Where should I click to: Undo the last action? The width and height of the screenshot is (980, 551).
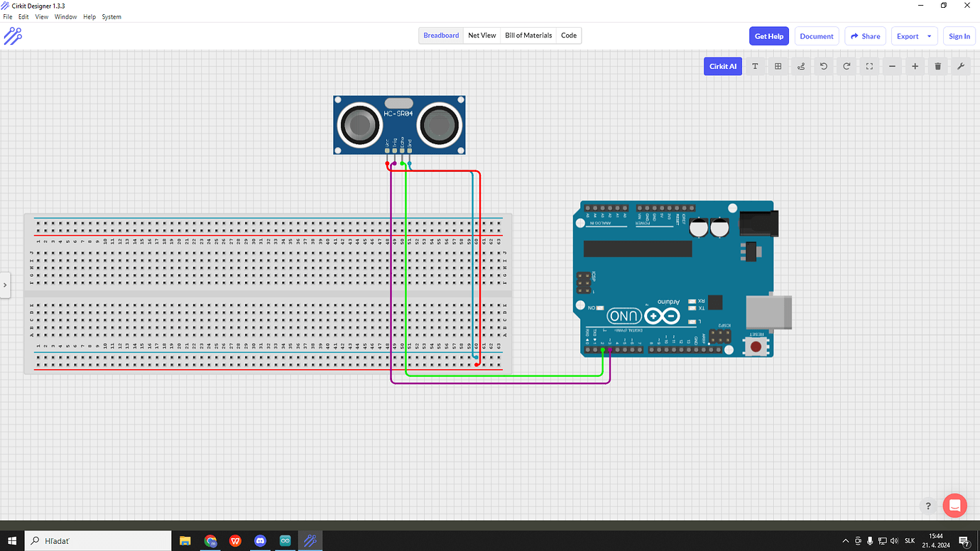(823, 66)
